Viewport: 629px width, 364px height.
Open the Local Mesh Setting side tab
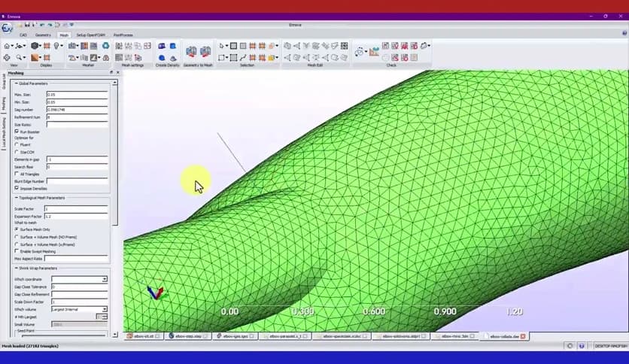click(4, 132)
